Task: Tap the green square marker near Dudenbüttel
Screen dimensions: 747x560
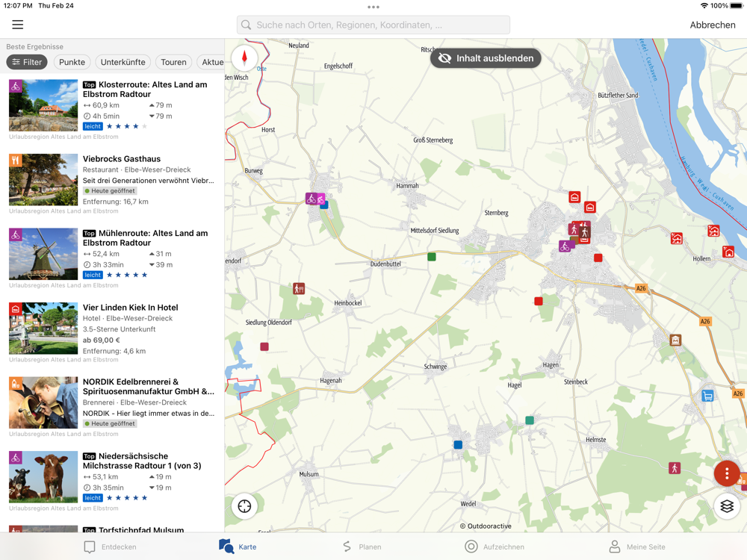Action: (432, 257)
